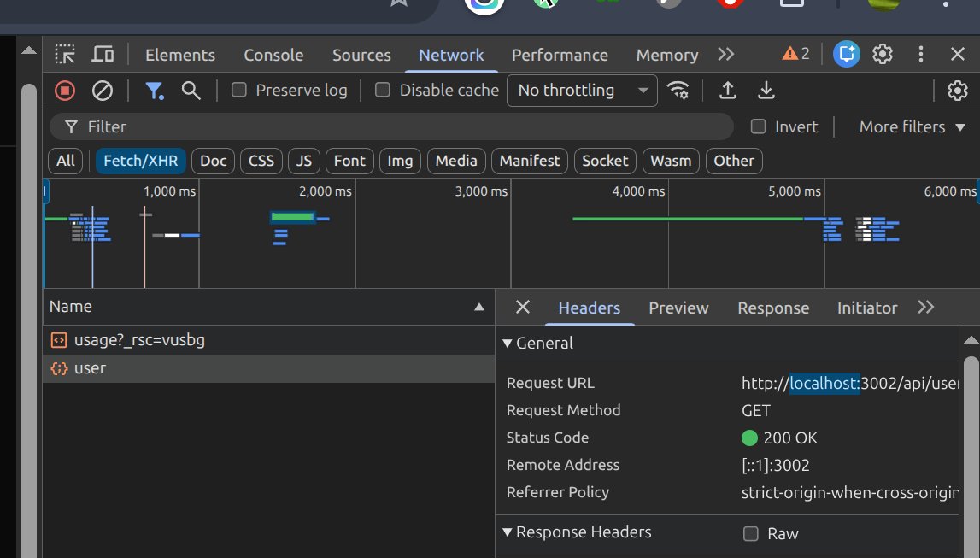980x558 pixels.
Task: Export HAR with download arrow icon
Action: (x=766, y=91)
